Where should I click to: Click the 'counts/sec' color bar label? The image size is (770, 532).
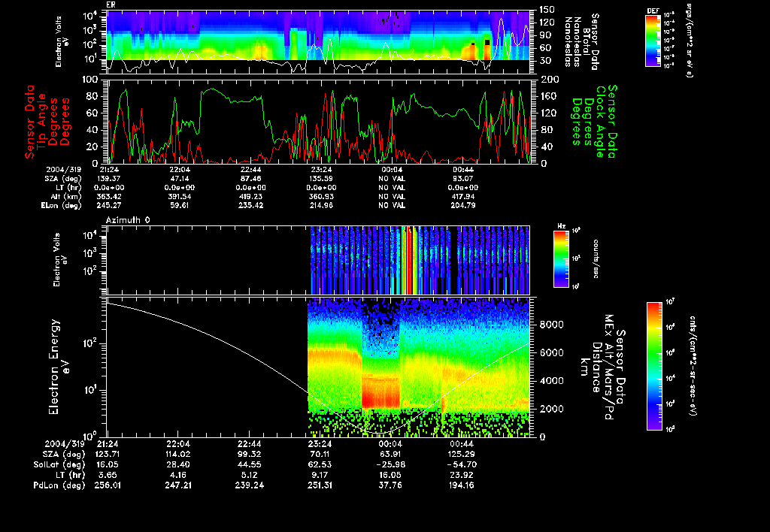click(x=596, y=258)
